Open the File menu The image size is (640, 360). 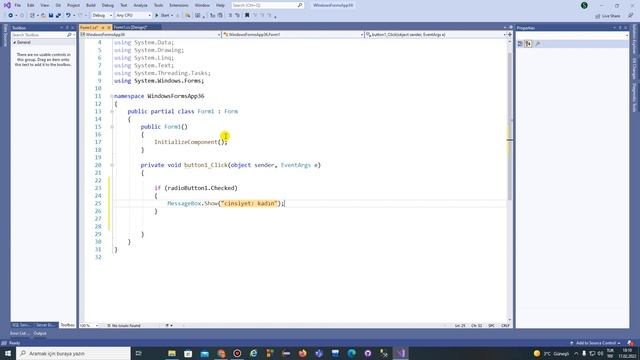point(18,5)
